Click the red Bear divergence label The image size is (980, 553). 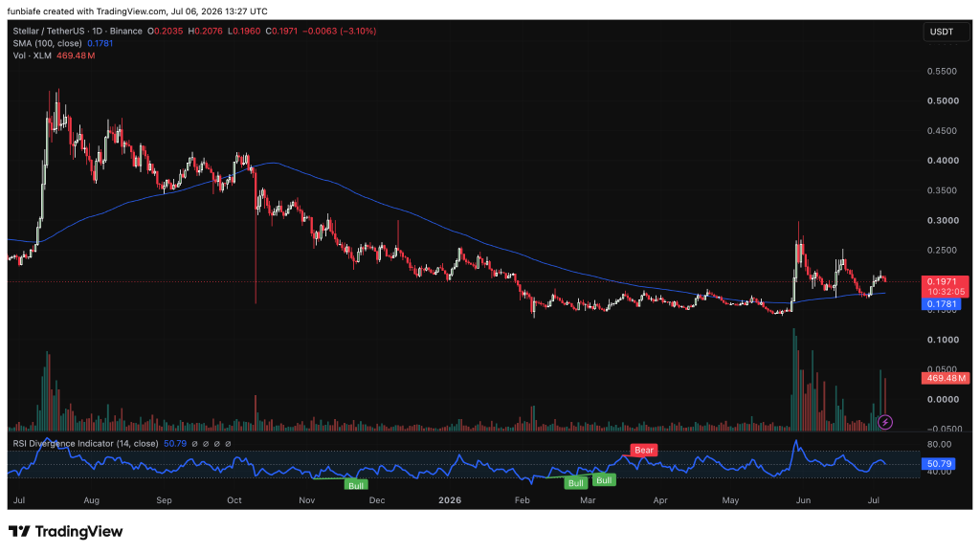click(x=644, y=450)
